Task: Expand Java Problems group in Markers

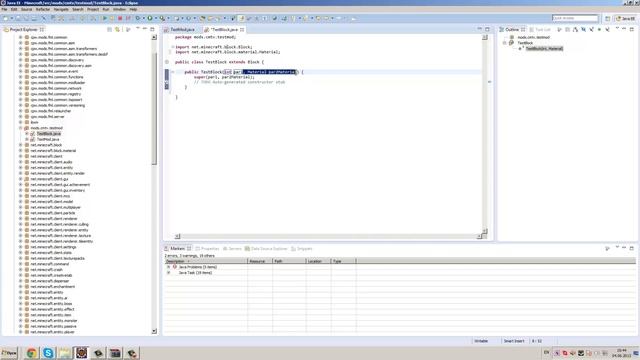Action: pos(168,267)
